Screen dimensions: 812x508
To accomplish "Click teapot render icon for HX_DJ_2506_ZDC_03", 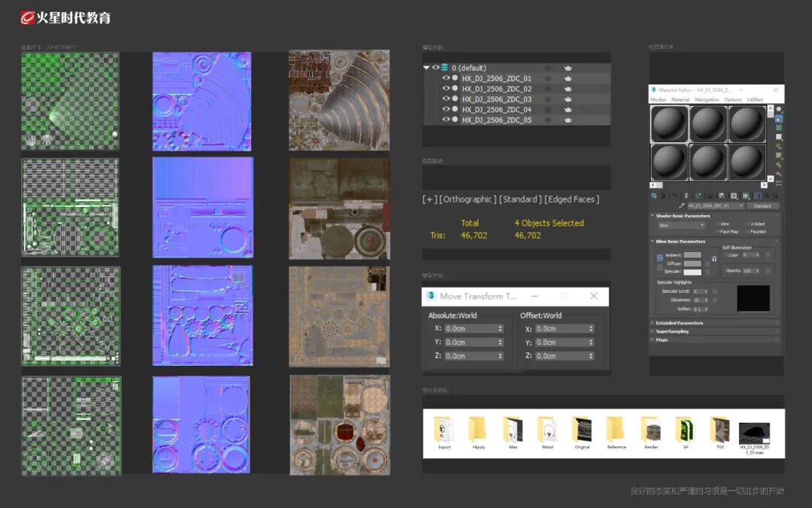I will (x=568, y=99).
